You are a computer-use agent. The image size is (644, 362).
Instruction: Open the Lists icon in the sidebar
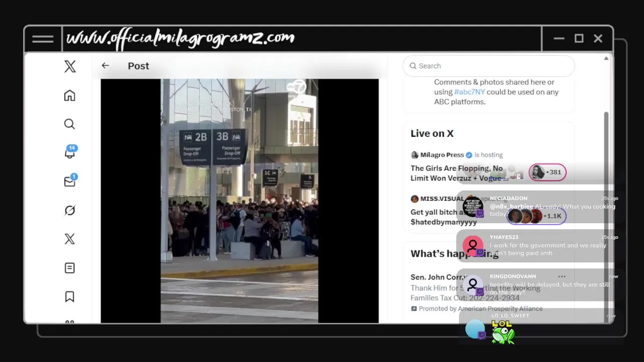[69, 268]
